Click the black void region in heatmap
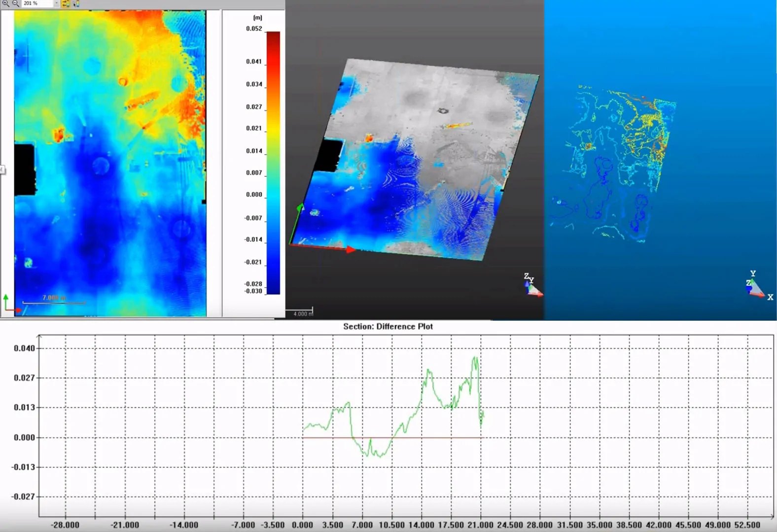Image resolution: width=777 pixels, height=532 pixels. 25,169
